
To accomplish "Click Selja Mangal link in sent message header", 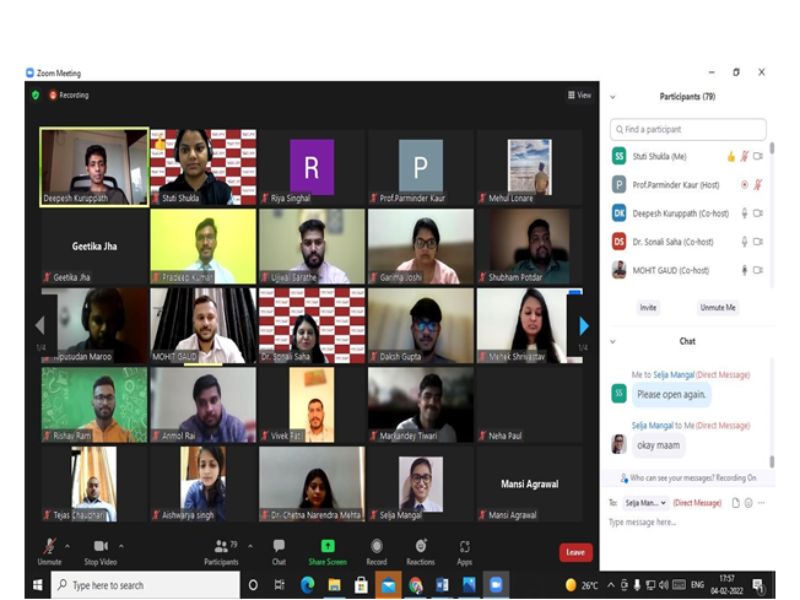I will (x=673, y=375).
